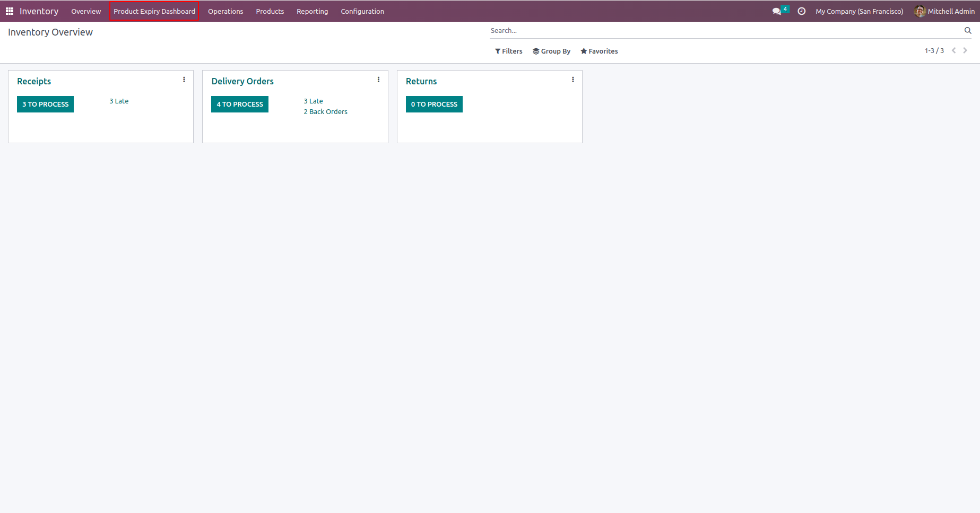Click the 0 TO PROCESS returns button

point(434,104)
